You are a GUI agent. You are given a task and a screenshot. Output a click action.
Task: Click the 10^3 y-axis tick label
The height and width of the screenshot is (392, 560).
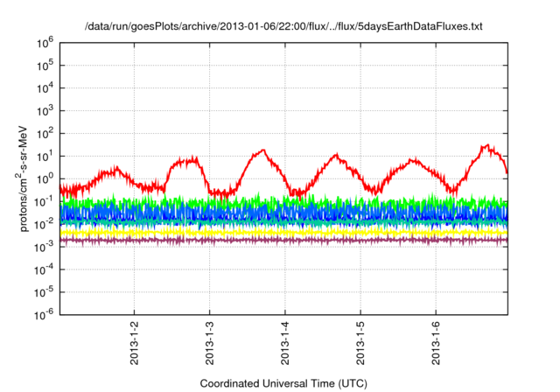tap(45, 110)
